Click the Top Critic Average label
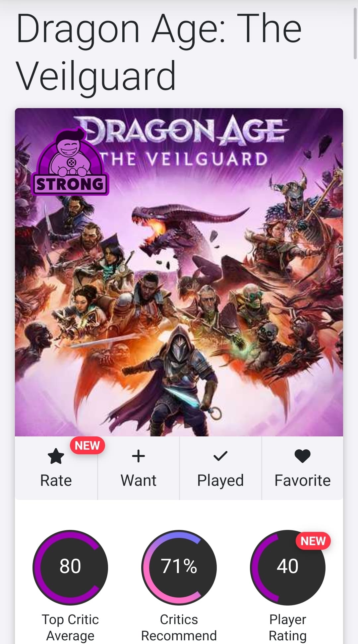Image resolution: width=358 pixels, height=644 pixels. [70, 627]
